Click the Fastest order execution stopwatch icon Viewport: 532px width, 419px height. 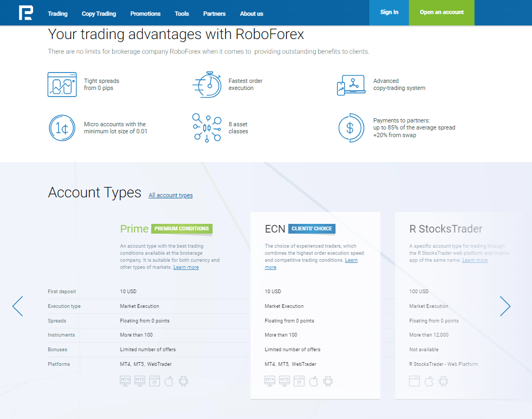[x=207, y=85]
